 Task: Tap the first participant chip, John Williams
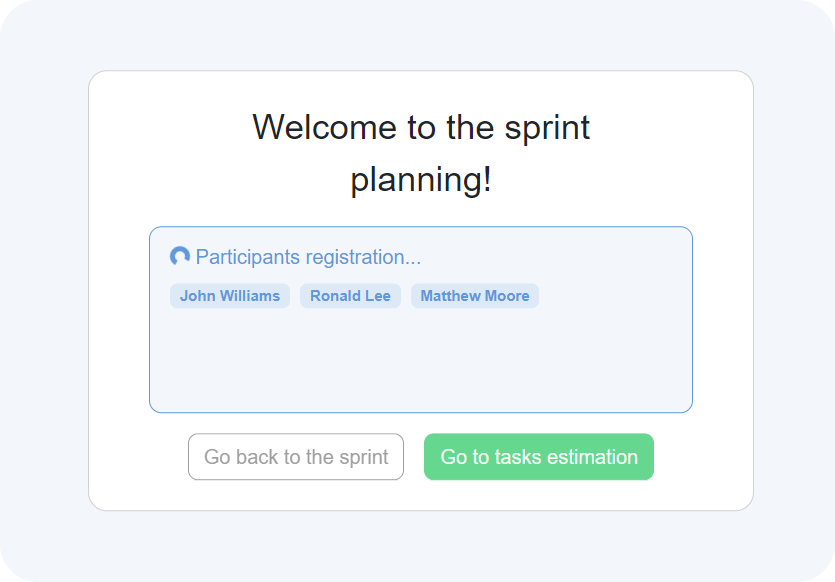pyautogui.click(x=230, y=296)
